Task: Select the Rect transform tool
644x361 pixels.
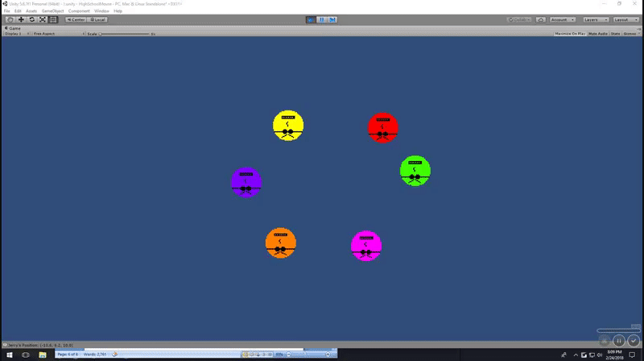Action: [x=53, y=19]
